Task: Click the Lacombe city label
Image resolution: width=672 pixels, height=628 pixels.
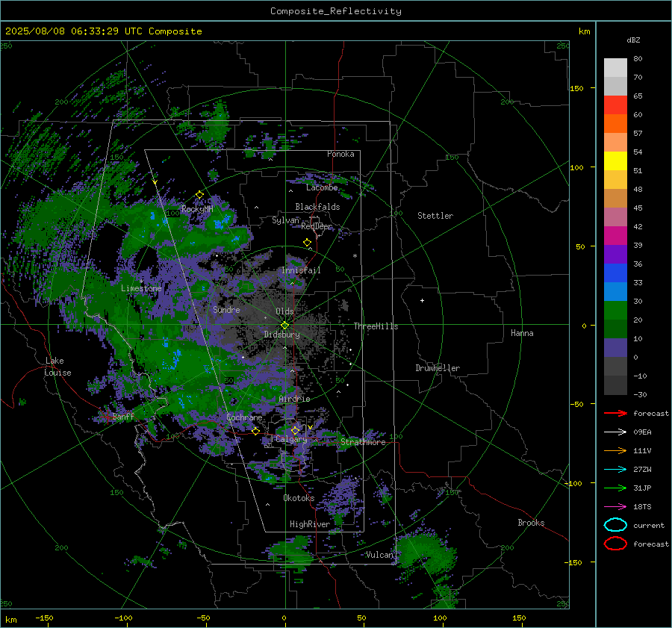Action: (322, 187)
